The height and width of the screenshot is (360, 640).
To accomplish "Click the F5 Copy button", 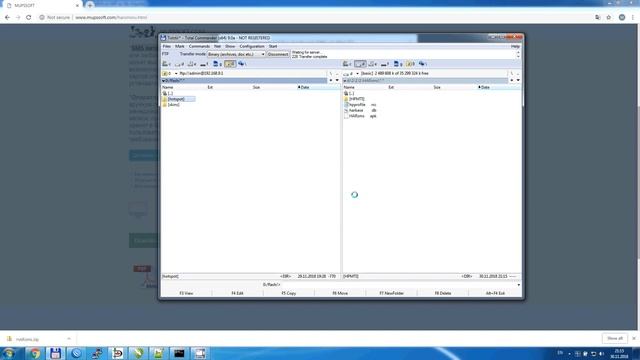I will click(289, 293).
